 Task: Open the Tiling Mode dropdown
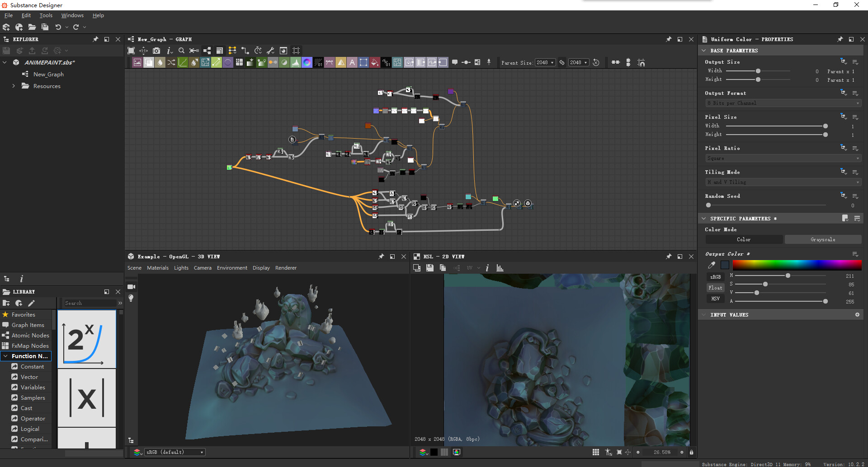782,182
